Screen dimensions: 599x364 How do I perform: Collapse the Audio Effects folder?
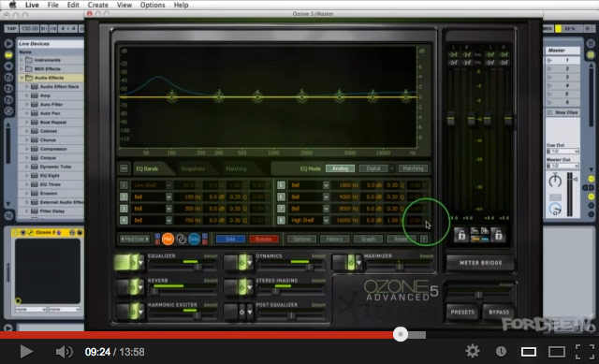22,78
